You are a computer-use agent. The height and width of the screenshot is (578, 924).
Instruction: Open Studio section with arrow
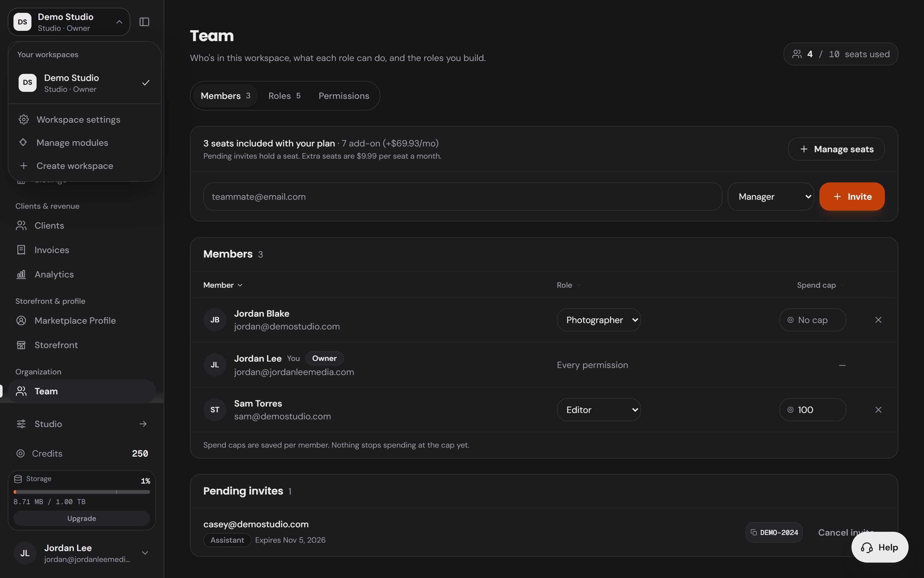point(82,424)
